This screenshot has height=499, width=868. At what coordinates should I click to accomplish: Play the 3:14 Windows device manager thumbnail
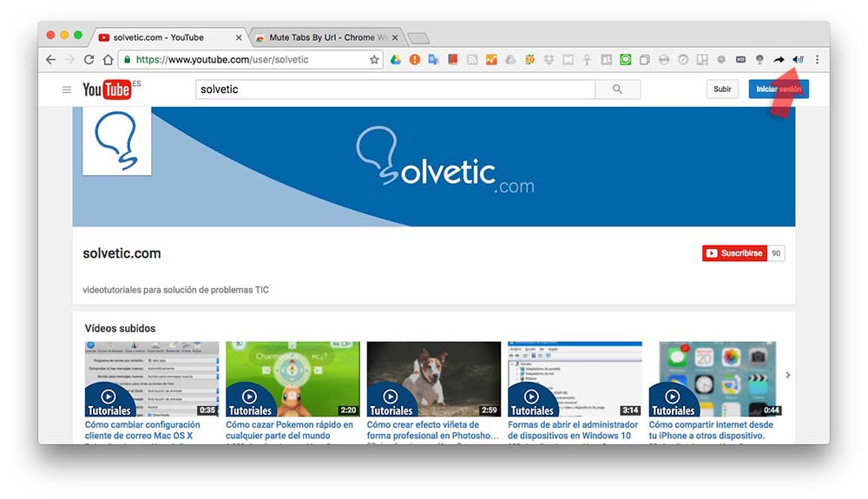click(x=575, y=379)
